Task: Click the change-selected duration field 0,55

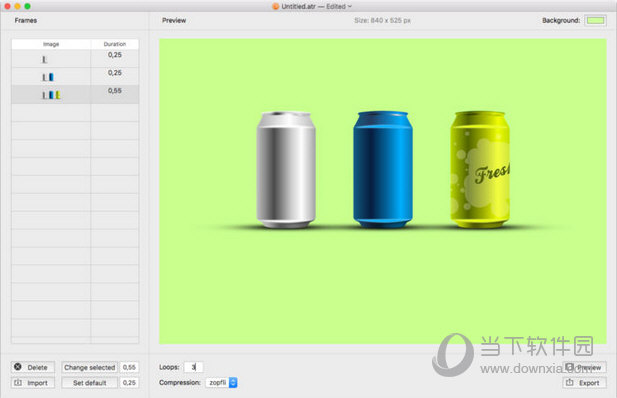Action: point(129,367)
